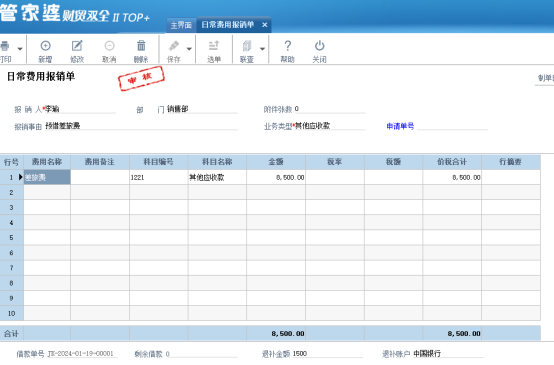Click the 选单 select-bill icon
The width and height of the screenshot is (554, 365).
coord(214,46)
